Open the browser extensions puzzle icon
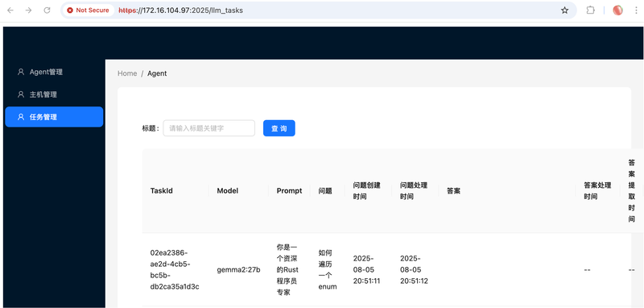The width and height of the screenshot is (644, 308). coord(590,10)
